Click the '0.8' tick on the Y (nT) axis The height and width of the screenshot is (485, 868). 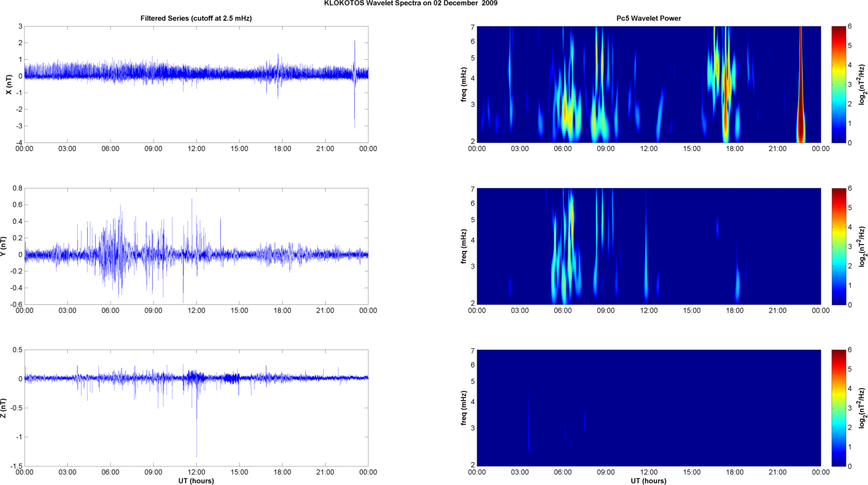[17, 188]
